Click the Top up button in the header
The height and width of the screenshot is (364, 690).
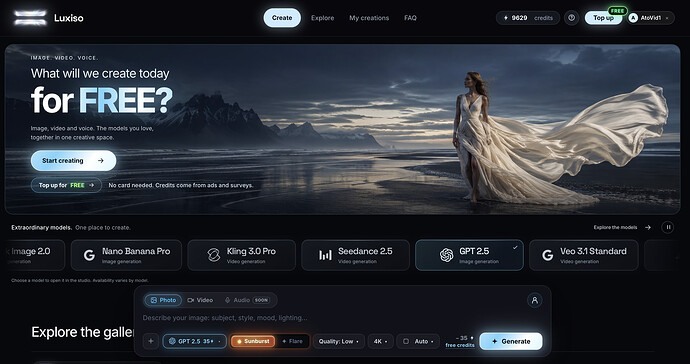(x=603, y=18)
